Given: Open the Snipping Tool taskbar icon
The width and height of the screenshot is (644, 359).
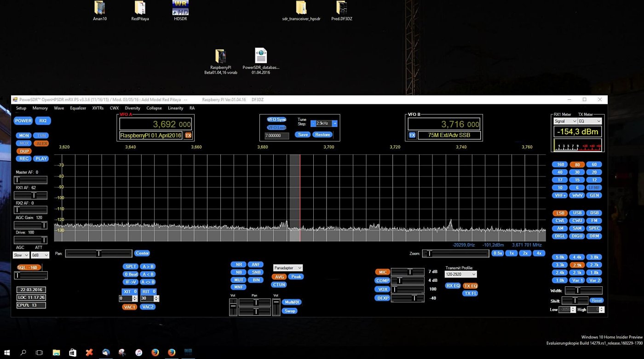Looking at the screenshot, I should 122,353.
